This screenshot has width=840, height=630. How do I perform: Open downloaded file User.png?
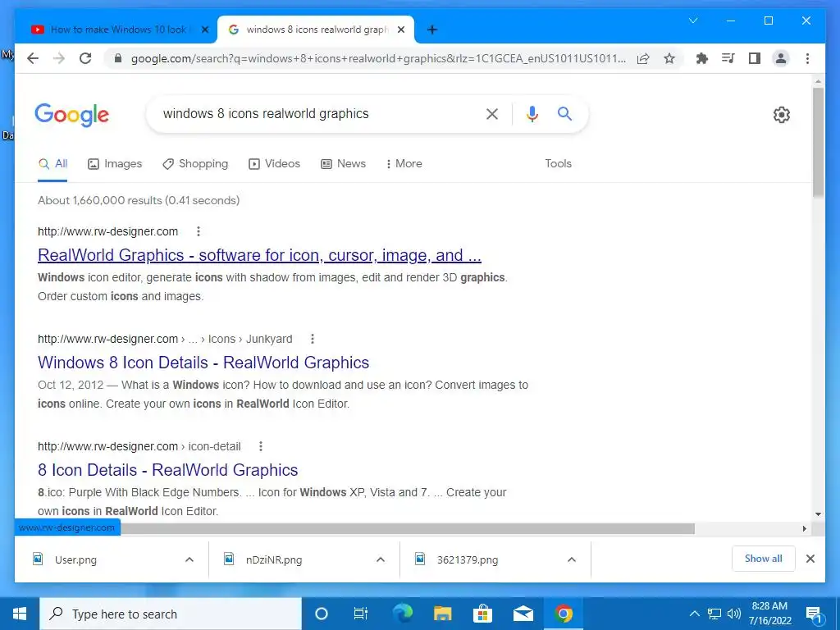coord(75,559)
